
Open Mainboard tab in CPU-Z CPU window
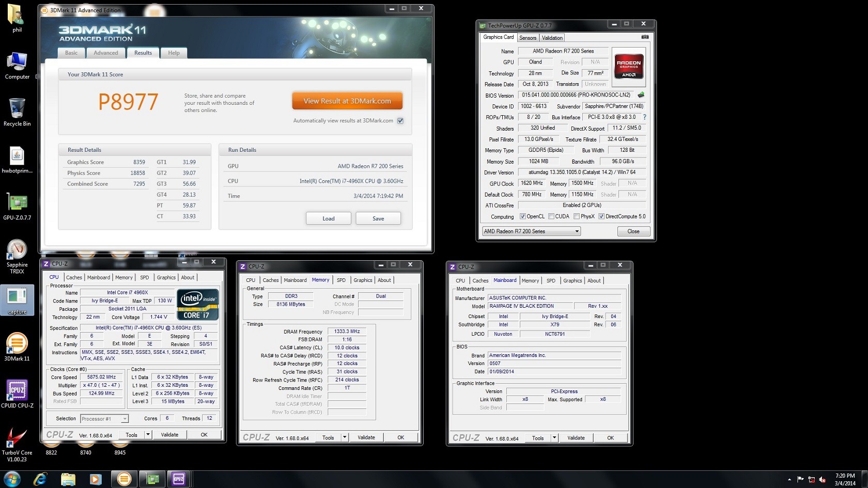[x=98, y=277]
